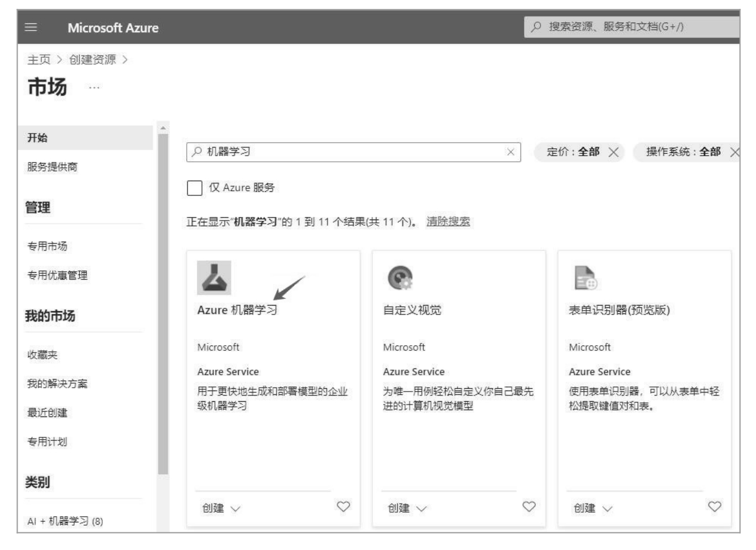756x550 pixels.
Task: Open the 市场 more options ellipsis
Action: 94,87
